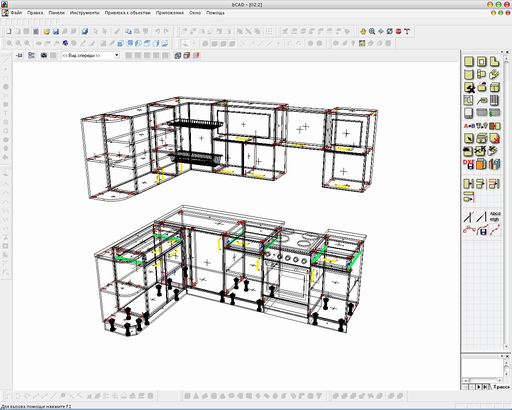Viewport: 512px width, 410px height.
Task: Open the Привязка к объектам menu
Action: click(127, 13)
